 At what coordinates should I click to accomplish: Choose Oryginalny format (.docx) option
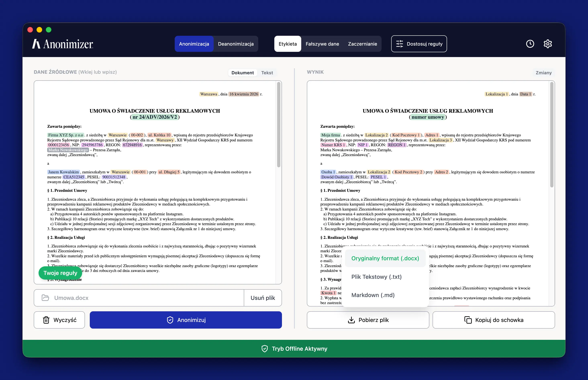(385, 258)
